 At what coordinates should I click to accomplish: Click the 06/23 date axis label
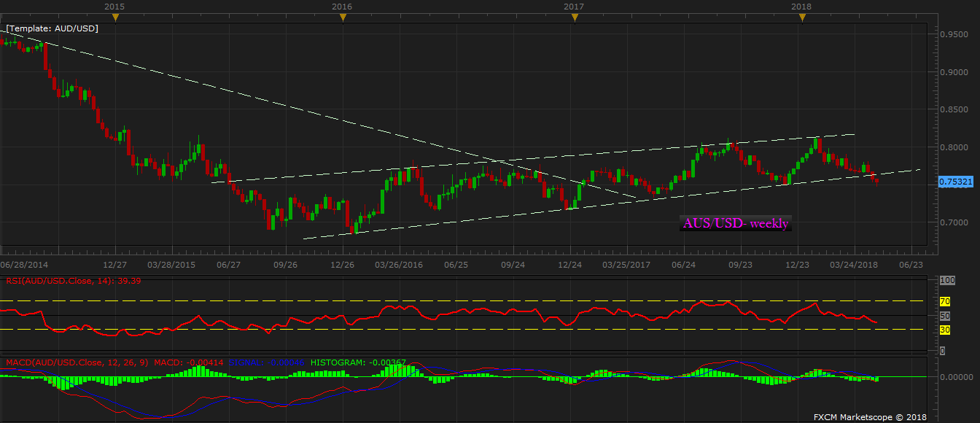tap(911, 265)
